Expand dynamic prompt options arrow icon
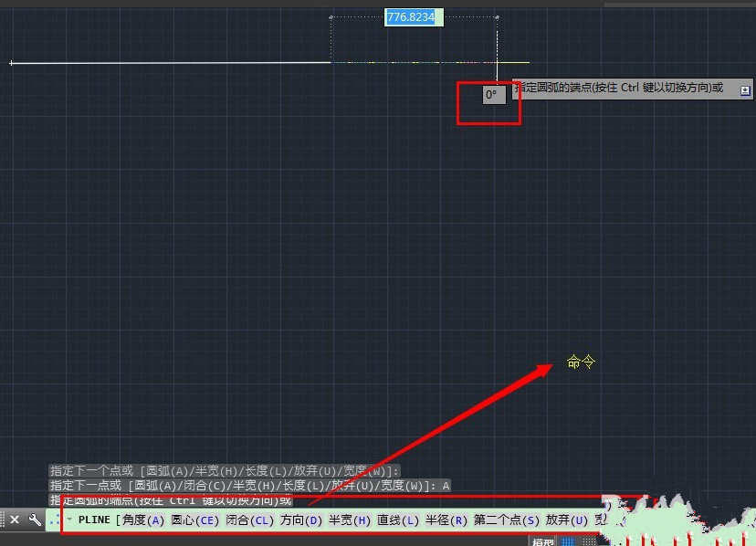This screenshot has width=756, height=546. coord(745,89)
